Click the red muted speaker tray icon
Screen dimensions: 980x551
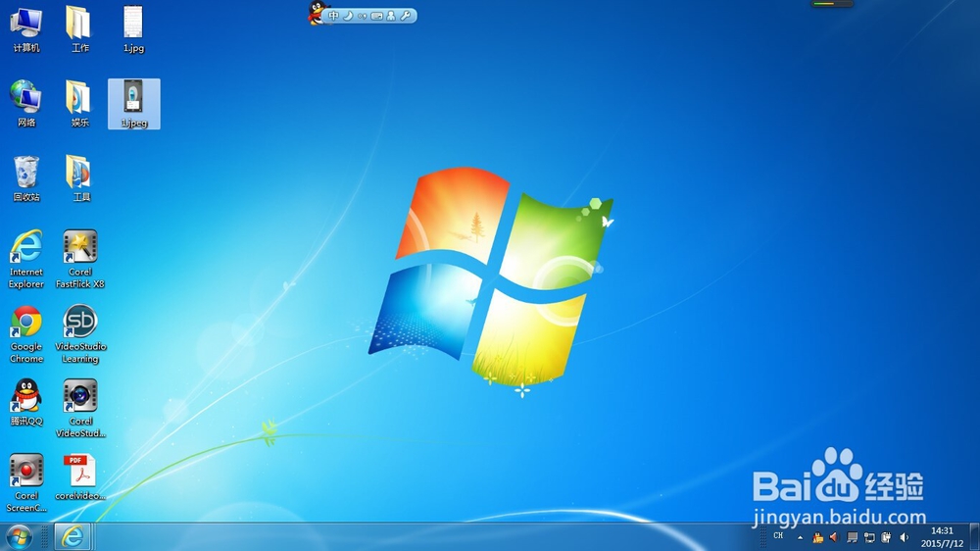[833, 537]
